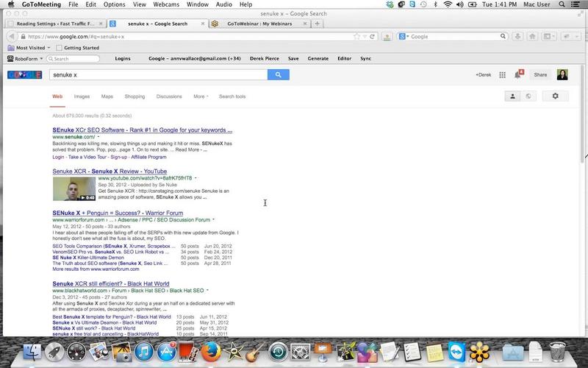Screen dimensions: 588x368
Task: Open Spotlight search in the menu bar
Action: [x=562, y=4]
